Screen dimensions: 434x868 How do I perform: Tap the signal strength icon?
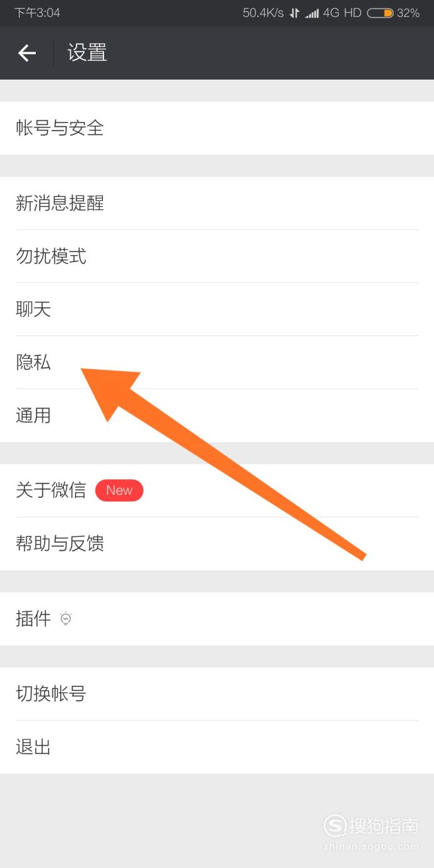[x=312, y=13]
